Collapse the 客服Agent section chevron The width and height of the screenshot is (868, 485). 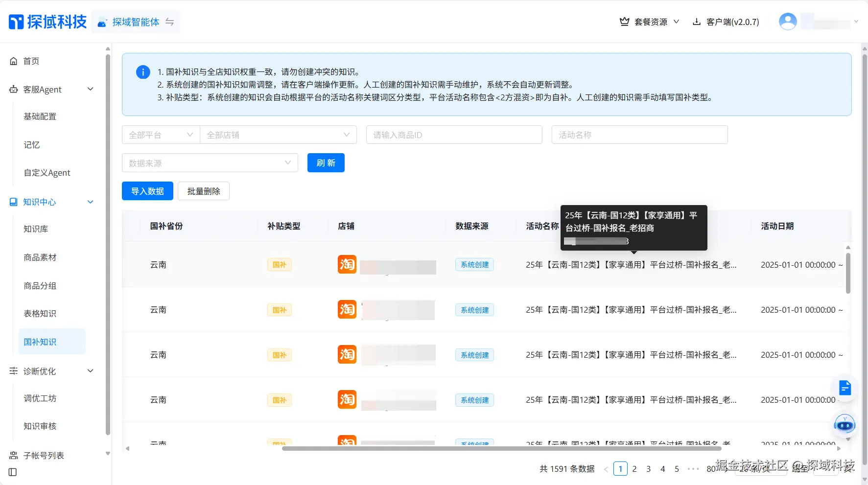91,89
